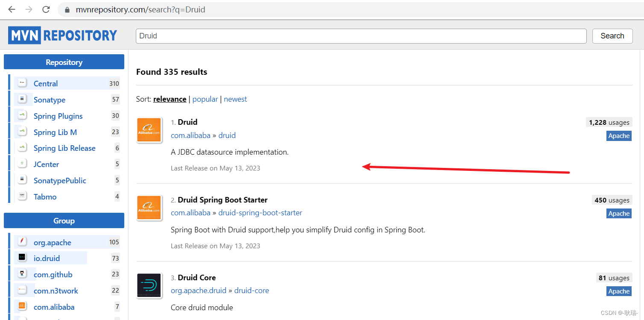Click 81 usages badge

coord(614,278)
